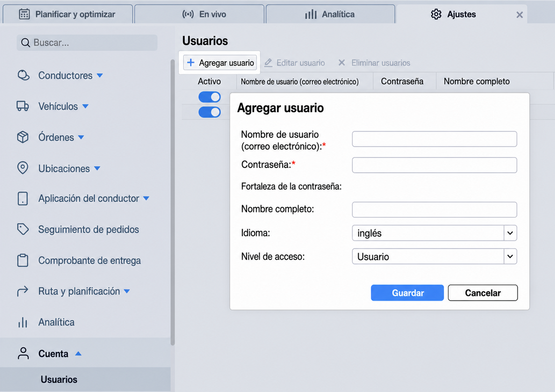Expand the Conductores menu arrow
555x392 pixels.
[x=100, y=75]
